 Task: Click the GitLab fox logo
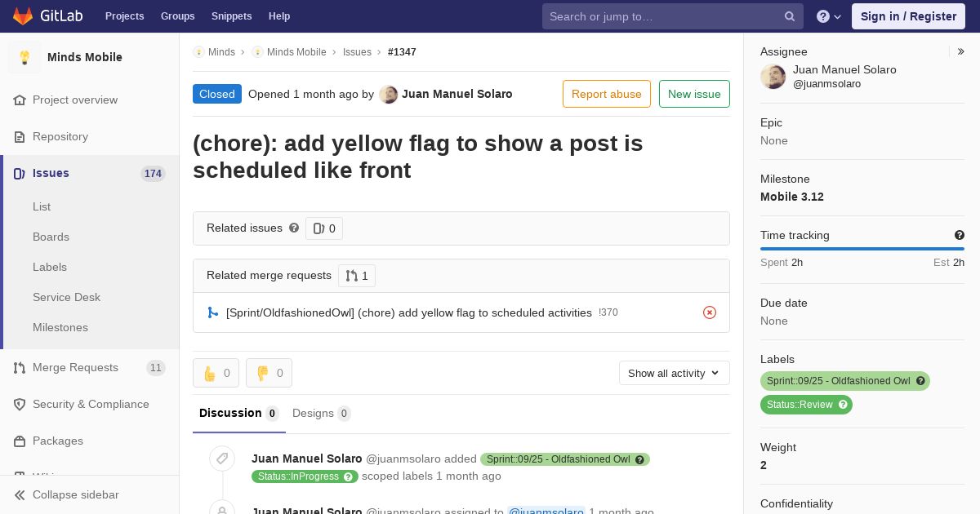click(23, 16)
